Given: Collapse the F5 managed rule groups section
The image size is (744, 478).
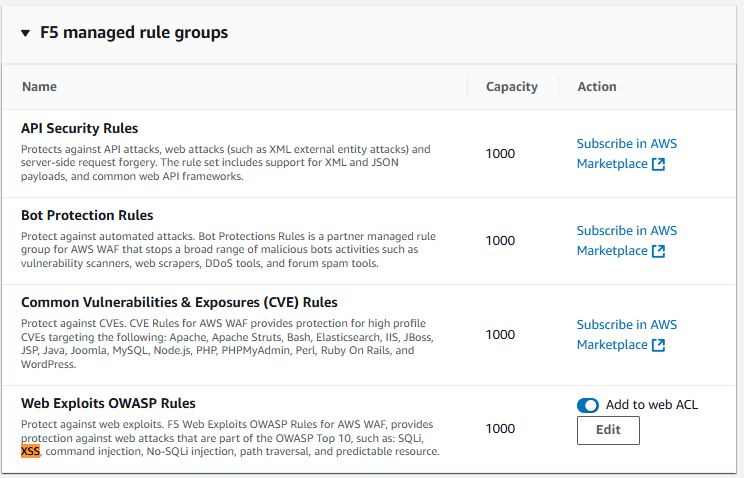Looking at the screenshot, I should click(x=26, y=33).
